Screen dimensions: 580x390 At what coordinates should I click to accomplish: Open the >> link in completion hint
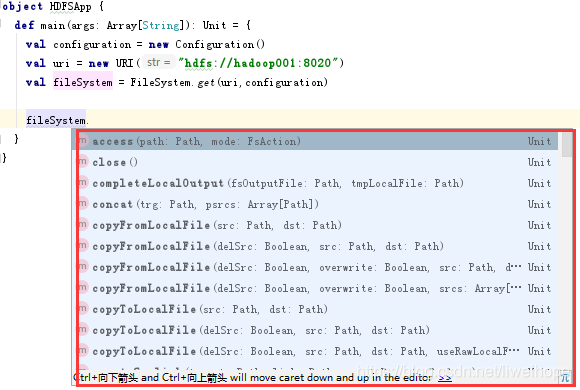click(445, 378)
